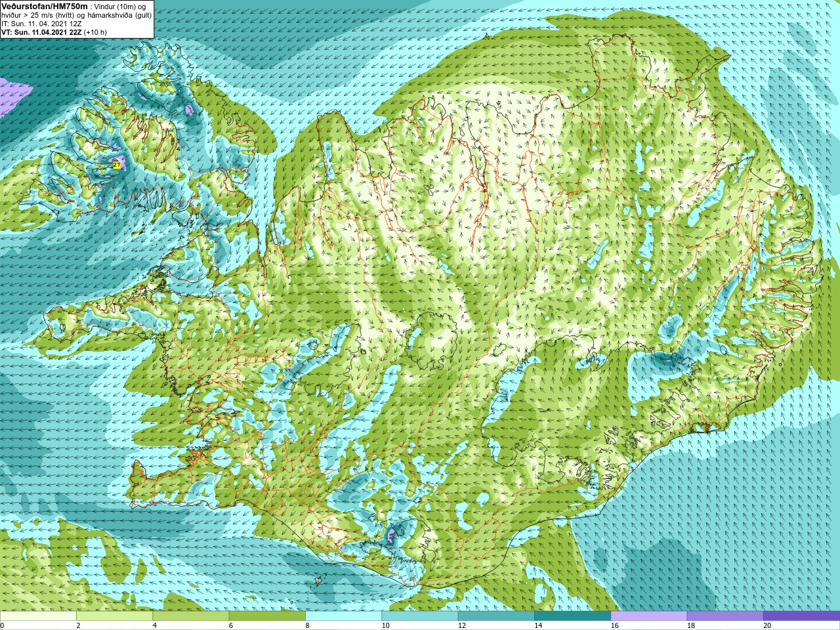Click the 'Vindur (10m) og' caption text
840x630 pixels.
[120, 7]
